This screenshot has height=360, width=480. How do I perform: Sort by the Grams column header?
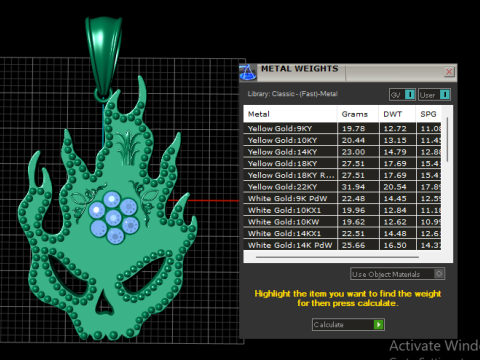pyautogui.click(x=358, y=114)
